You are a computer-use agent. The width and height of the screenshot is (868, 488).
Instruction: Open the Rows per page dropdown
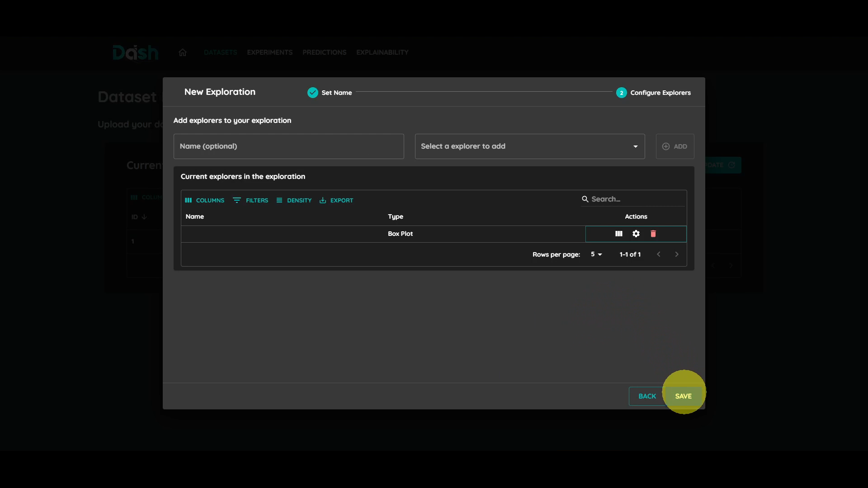click(x=596, y=254)
